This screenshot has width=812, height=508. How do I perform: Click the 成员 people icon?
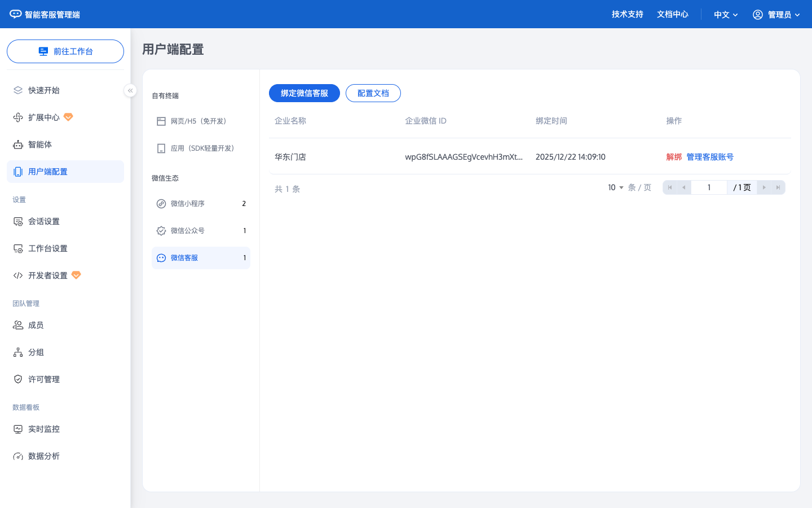pos(18,325)
